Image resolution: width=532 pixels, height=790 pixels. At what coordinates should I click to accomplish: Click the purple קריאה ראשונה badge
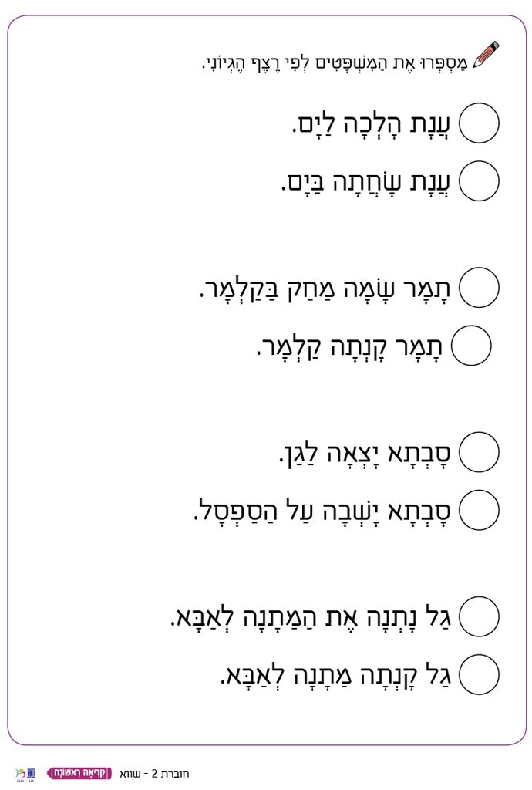click(x=80, y=772)
